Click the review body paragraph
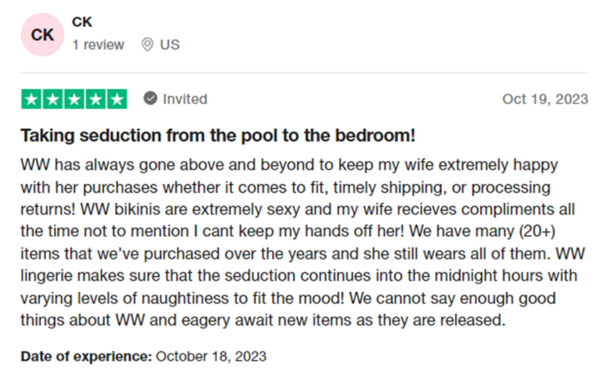This screenshot has height=375, width=595. point(303,243)
